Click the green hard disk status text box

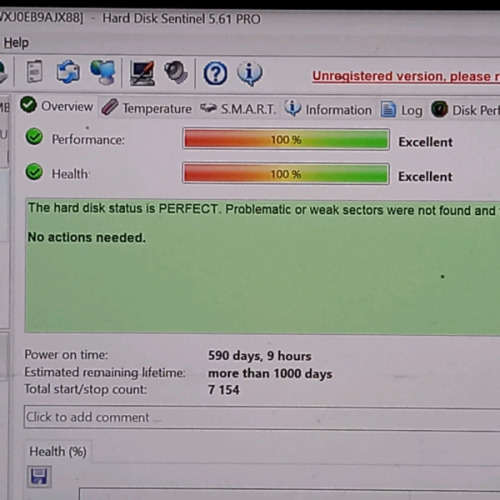coord(262,266)
